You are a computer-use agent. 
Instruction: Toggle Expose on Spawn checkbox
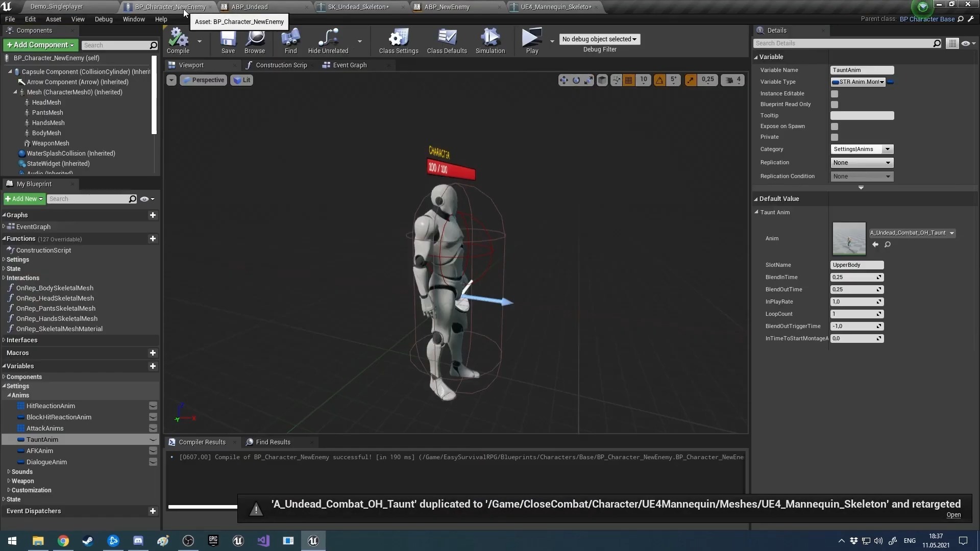click(835, 127)
